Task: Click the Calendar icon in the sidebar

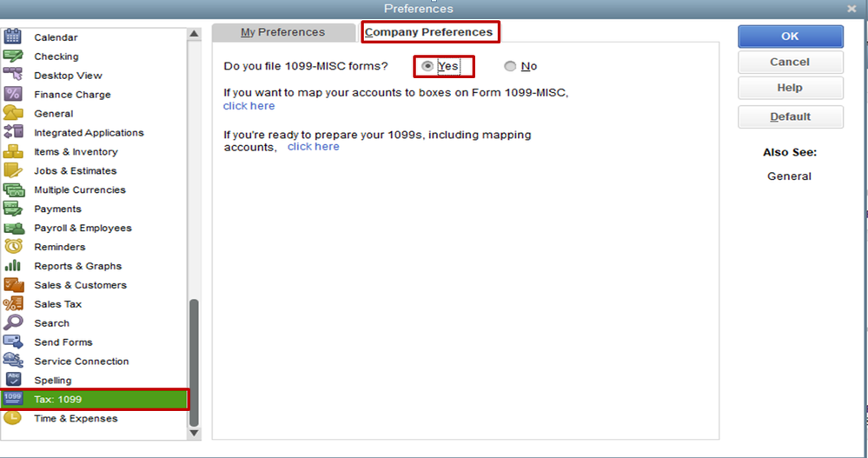Action: pyautogui.click(x=13, y=37)
